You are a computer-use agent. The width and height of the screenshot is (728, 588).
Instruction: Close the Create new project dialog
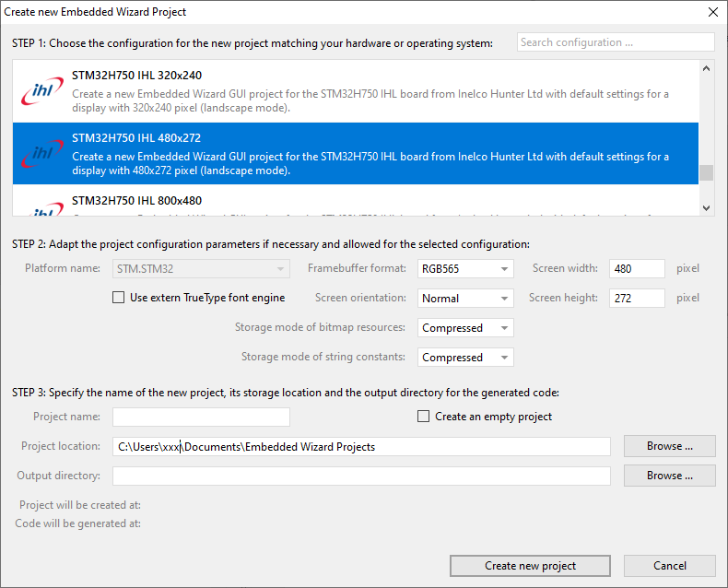tap(712, 12)
